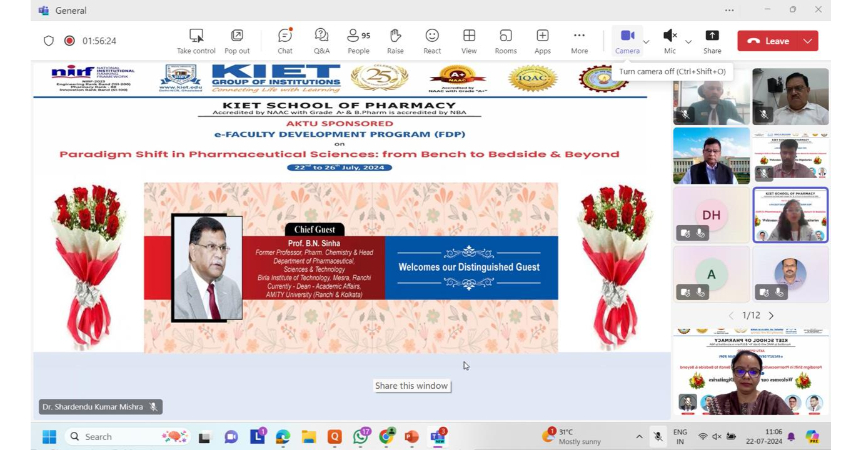
Task: Open PowerPoint from the taskbar
Action: tap(411, 437)
